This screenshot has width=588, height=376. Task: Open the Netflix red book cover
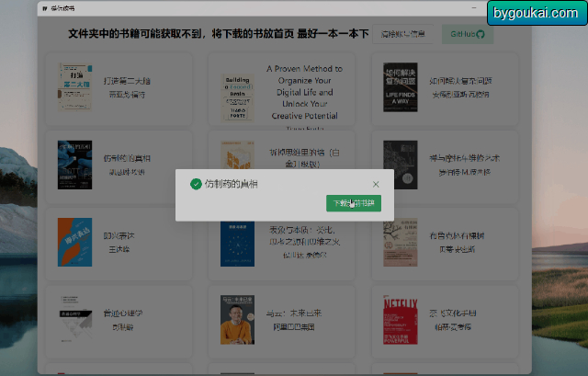pos(401,320)
